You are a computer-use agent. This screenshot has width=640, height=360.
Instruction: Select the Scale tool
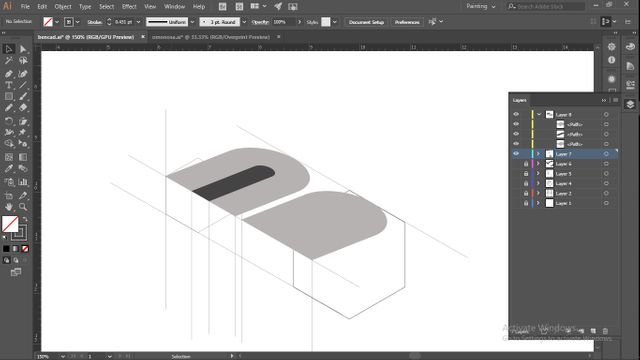(23, 121)
